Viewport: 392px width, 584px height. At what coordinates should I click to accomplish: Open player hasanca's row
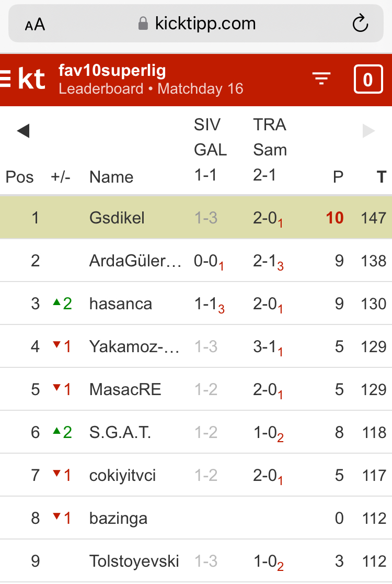tap(121, 304)
